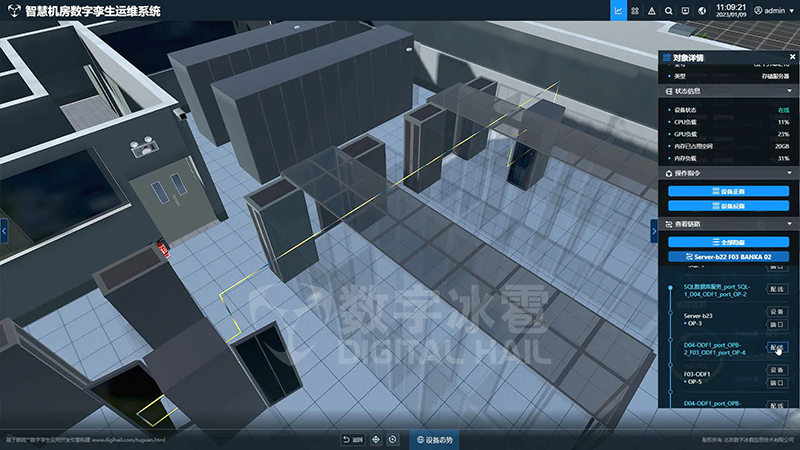Collapse the right panel with the arrow handle
800x450 pixels.
pyautogui.click(x=654, y=231)
